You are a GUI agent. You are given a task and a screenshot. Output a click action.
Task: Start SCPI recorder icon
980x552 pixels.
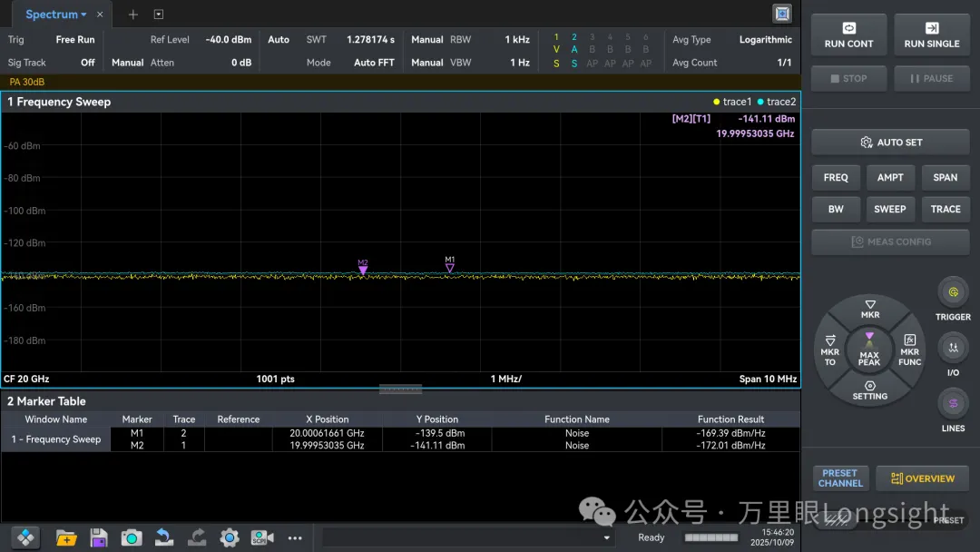tap(262, 537)
